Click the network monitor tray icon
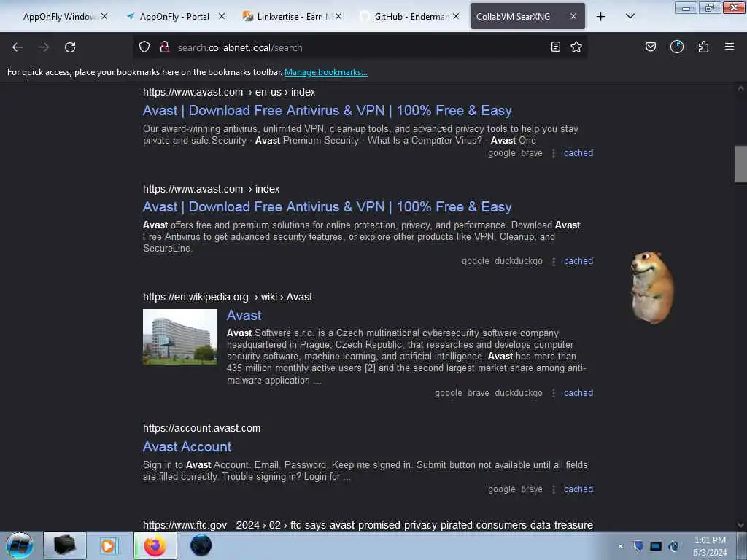The image size is (747, 560). click(656, 545)
